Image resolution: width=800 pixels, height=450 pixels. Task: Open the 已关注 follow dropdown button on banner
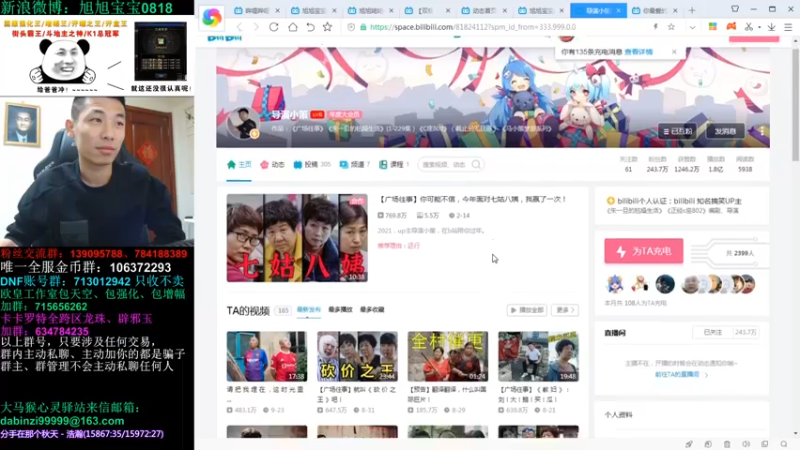(677, 132)
